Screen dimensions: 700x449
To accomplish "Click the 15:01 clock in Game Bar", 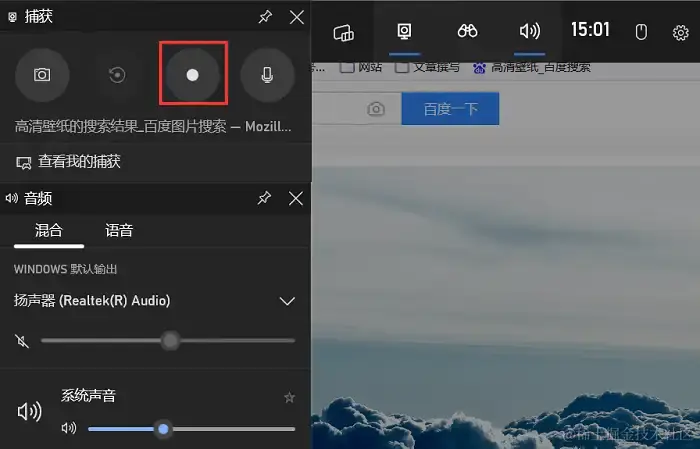I will point(590,30).
